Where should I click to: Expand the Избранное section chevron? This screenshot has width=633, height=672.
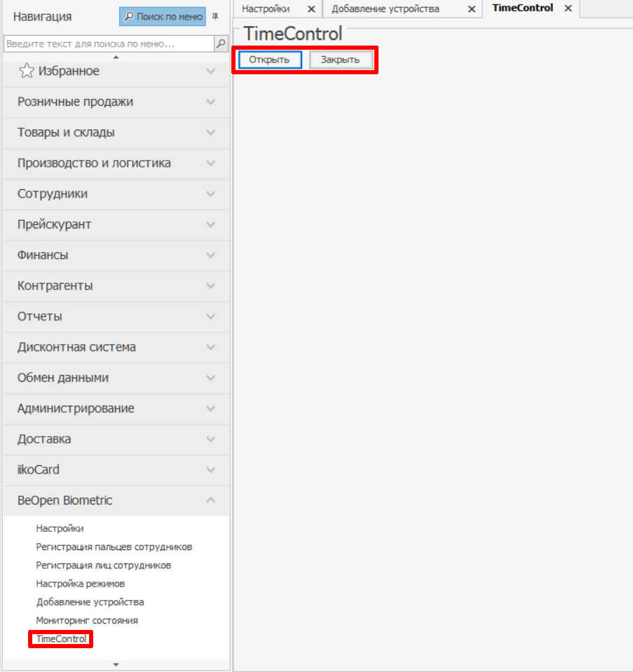click(210, 71)
